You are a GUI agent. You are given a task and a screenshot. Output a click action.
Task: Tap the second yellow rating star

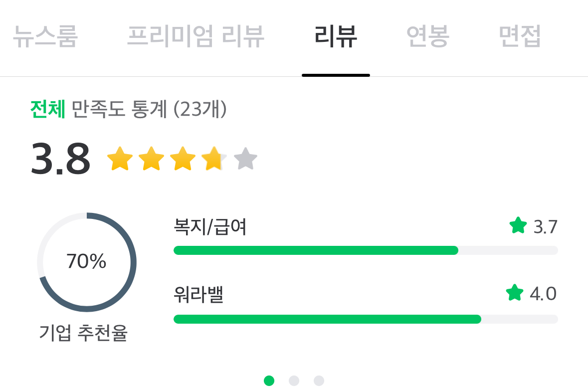pos(151,159)
